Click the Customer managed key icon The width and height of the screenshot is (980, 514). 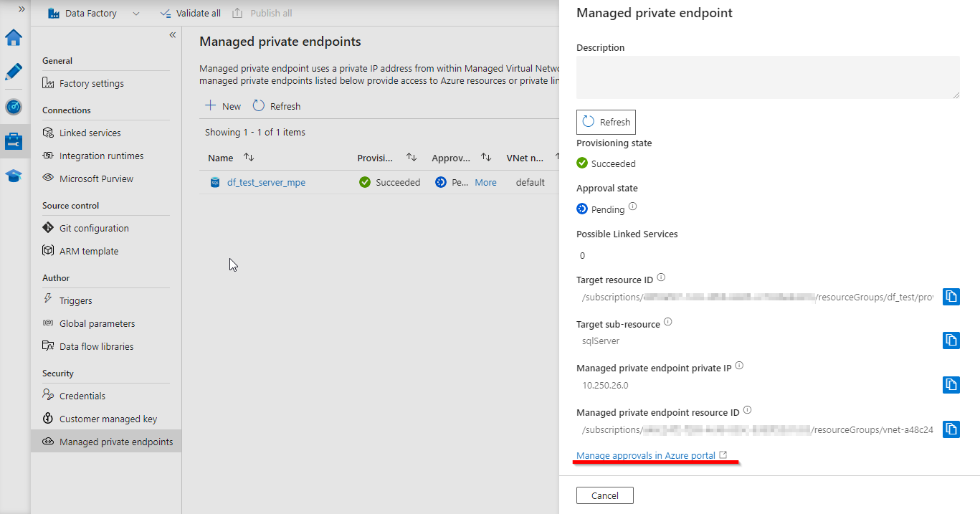(x=48, y=419)
